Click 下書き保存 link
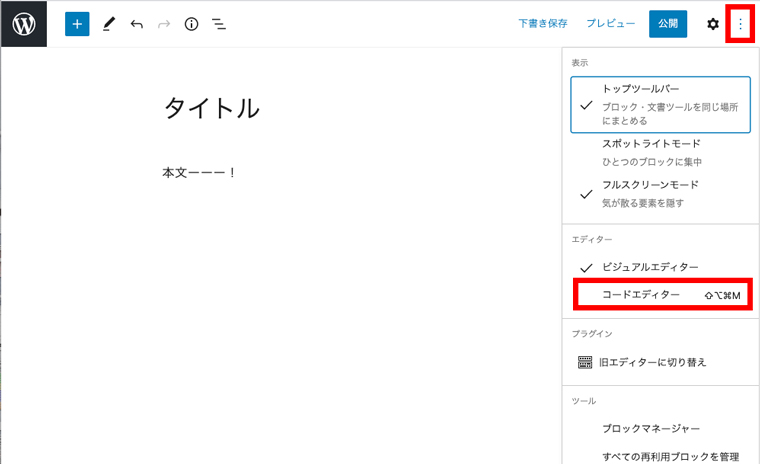This screenshot has width=760, height=464. 543,23
